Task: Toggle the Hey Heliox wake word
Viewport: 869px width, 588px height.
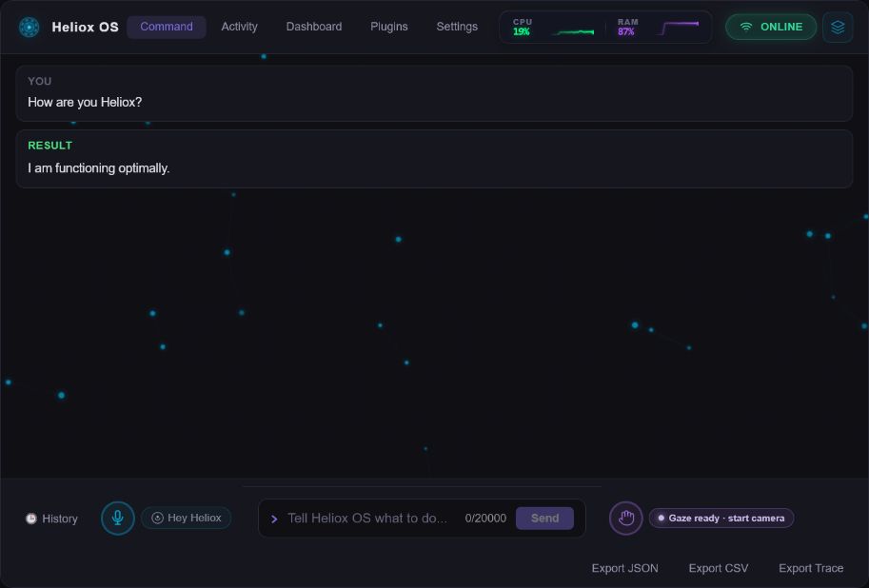Action: [x=187, y=518]
